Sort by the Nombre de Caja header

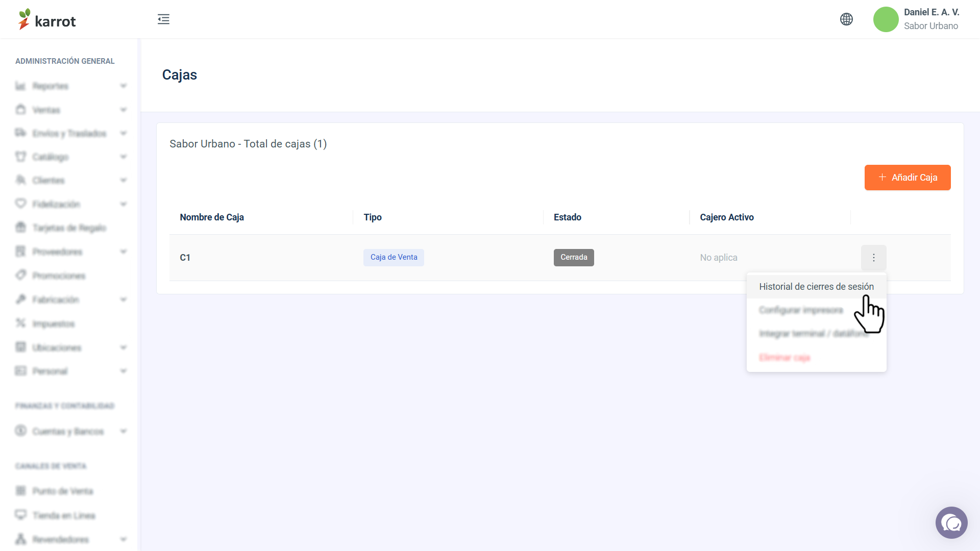[212, 217]
